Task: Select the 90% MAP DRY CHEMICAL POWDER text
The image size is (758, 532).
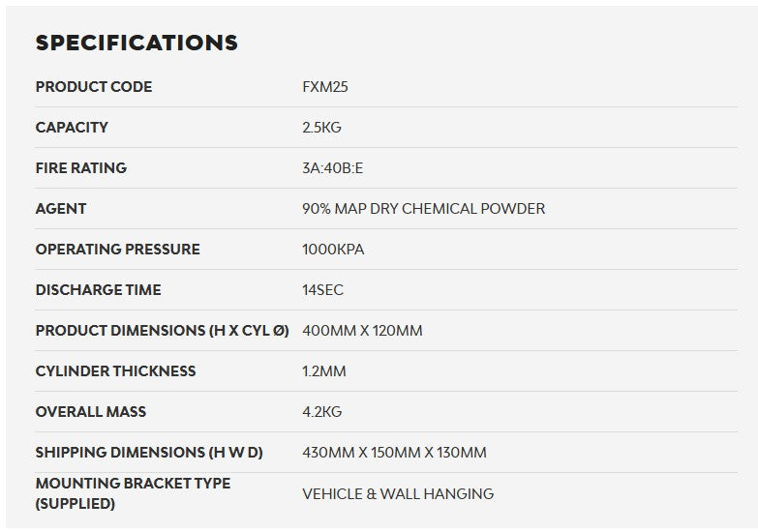Action: (x=423, y=209)
